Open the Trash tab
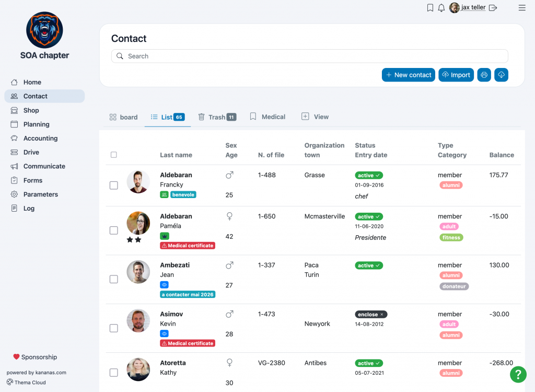Viewport: 535px width, 392px height. click(217, 117)
